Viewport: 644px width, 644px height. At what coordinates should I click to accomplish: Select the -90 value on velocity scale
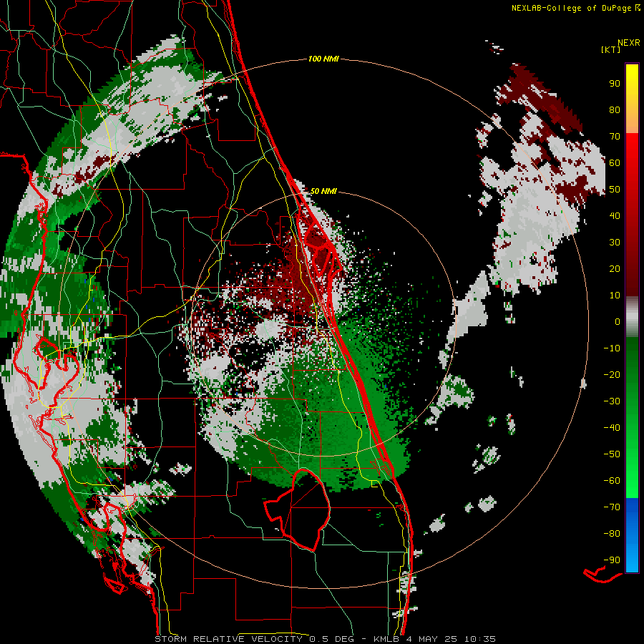tap(612, 560)
